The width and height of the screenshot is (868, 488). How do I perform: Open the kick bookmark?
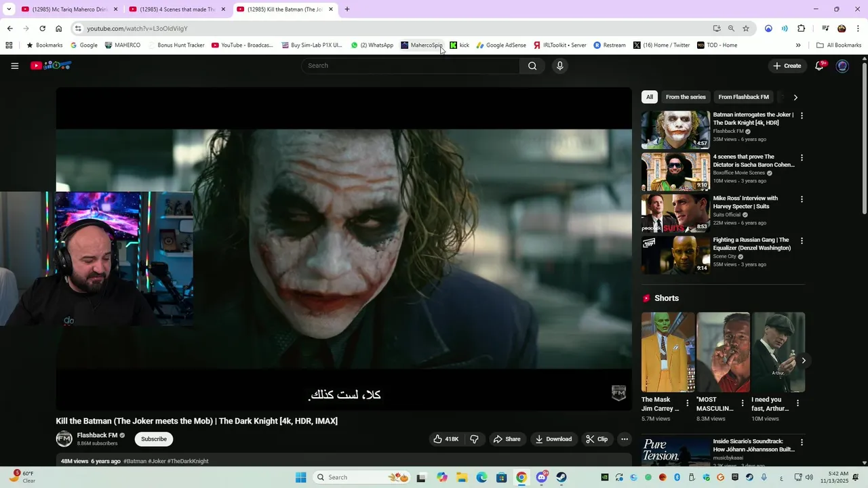[x=459, y=45]
